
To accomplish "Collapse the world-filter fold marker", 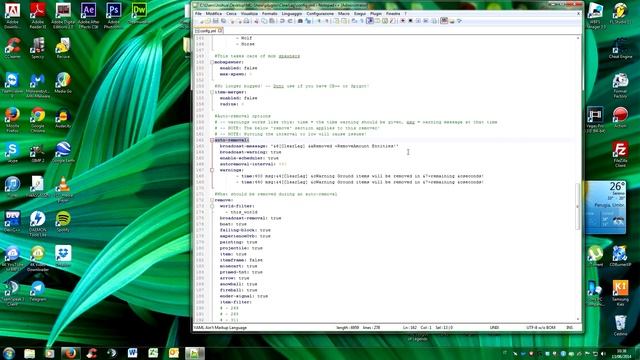I will [x=212, y=206].
